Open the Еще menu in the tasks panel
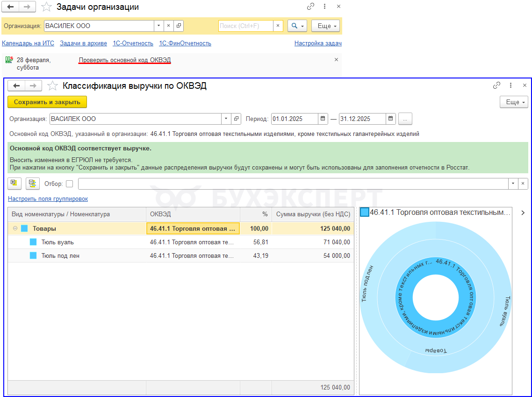 (x=327, y=26)
